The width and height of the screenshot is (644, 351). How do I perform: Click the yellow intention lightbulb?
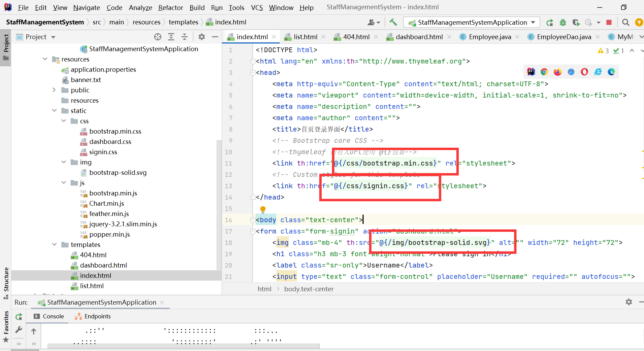(263, 209)
